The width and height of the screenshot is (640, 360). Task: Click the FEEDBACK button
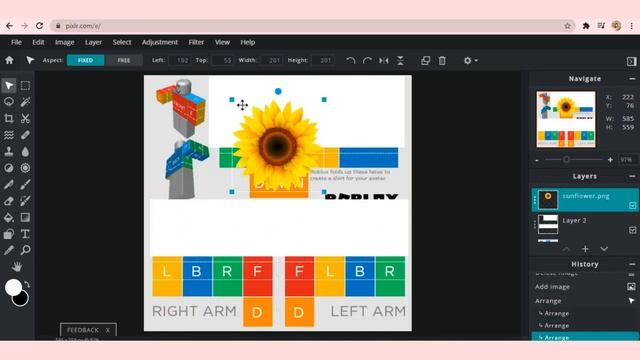83,330
